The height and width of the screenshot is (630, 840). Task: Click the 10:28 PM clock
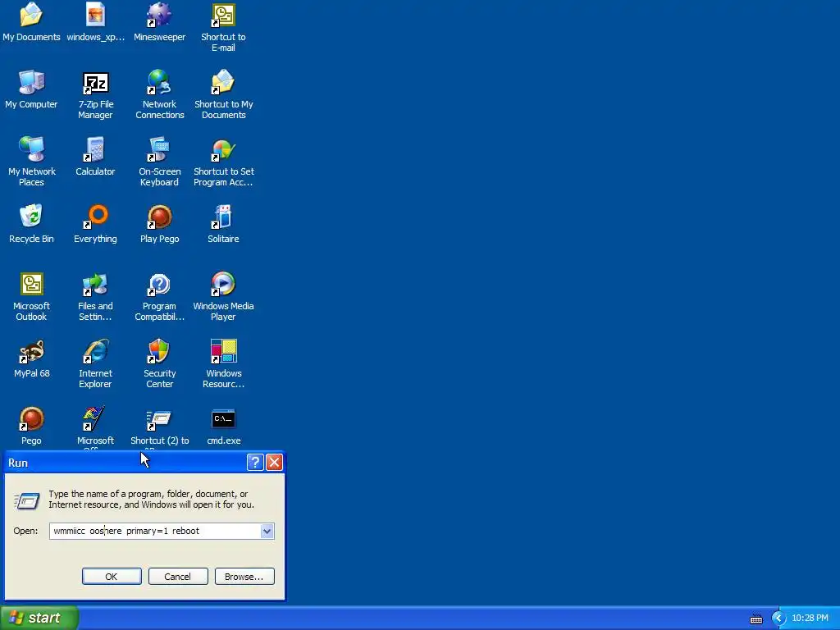pos(810,619)
